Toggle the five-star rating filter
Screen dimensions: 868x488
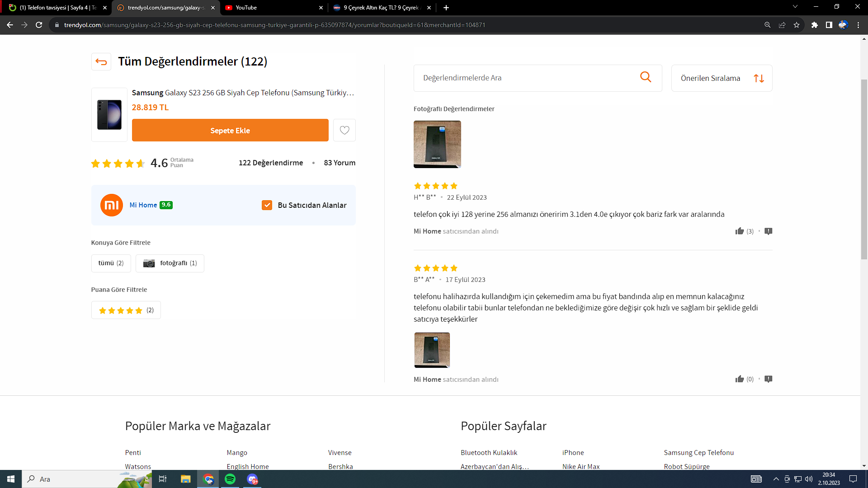click(126, 310)
